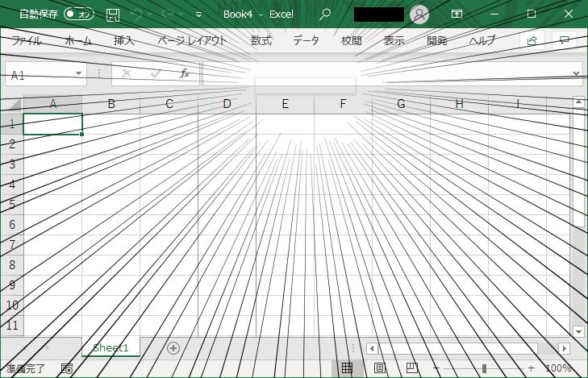Open the ヘルプ (Help) tab
The width and height of the screenshot is (588, 378).
482,40
